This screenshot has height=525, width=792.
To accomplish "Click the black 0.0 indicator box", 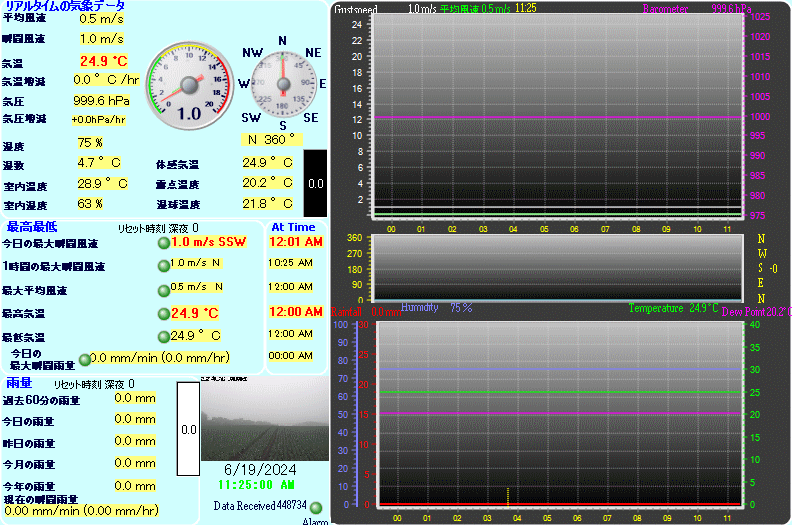I will [315, 184].
